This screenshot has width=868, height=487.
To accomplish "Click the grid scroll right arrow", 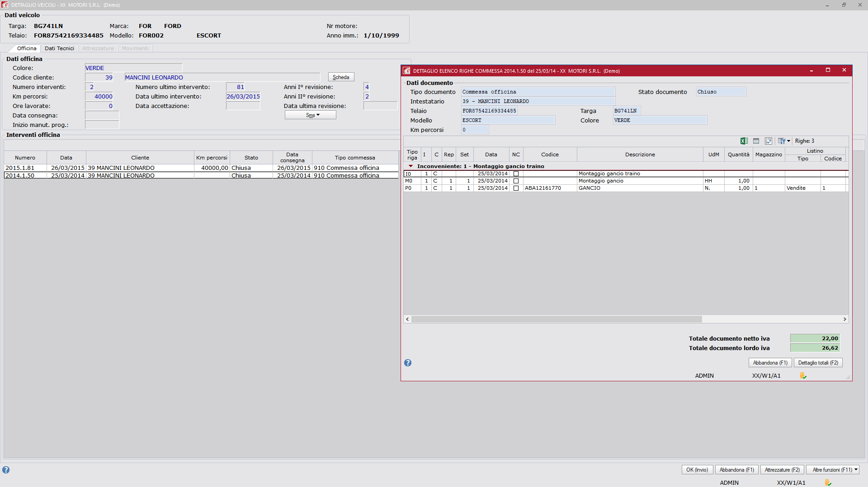I will (x=844, y=319).
